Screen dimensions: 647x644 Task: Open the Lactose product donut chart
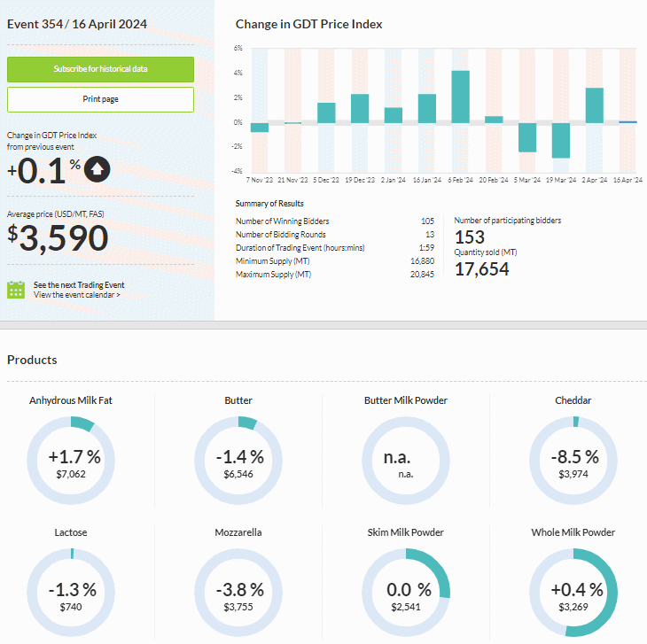tap(71, 593)
